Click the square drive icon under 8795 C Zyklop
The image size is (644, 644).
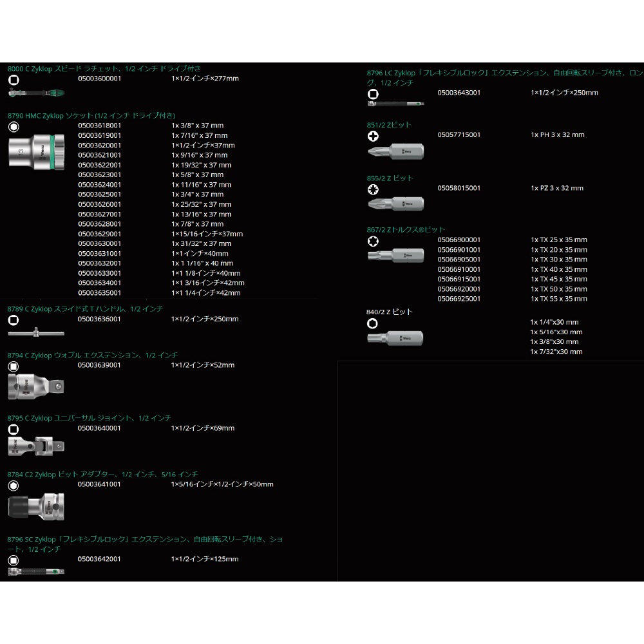14,430
